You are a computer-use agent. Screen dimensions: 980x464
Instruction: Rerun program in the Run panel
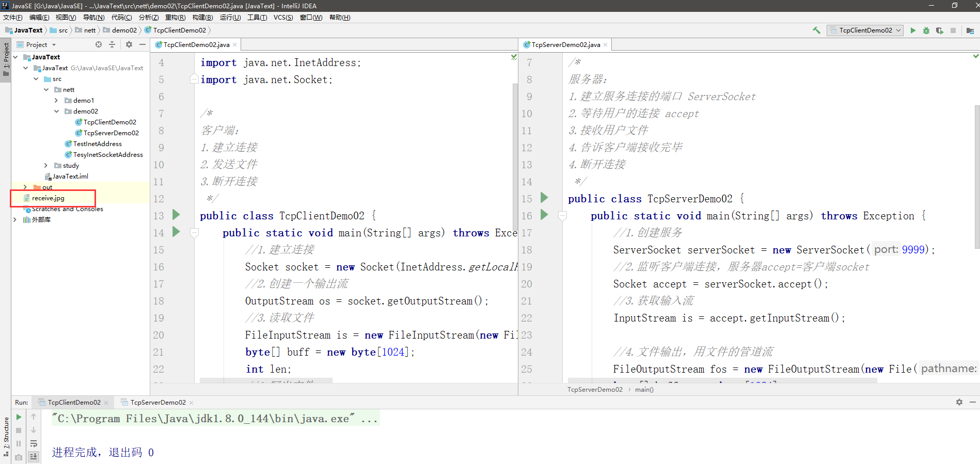(x=19, y=417)
